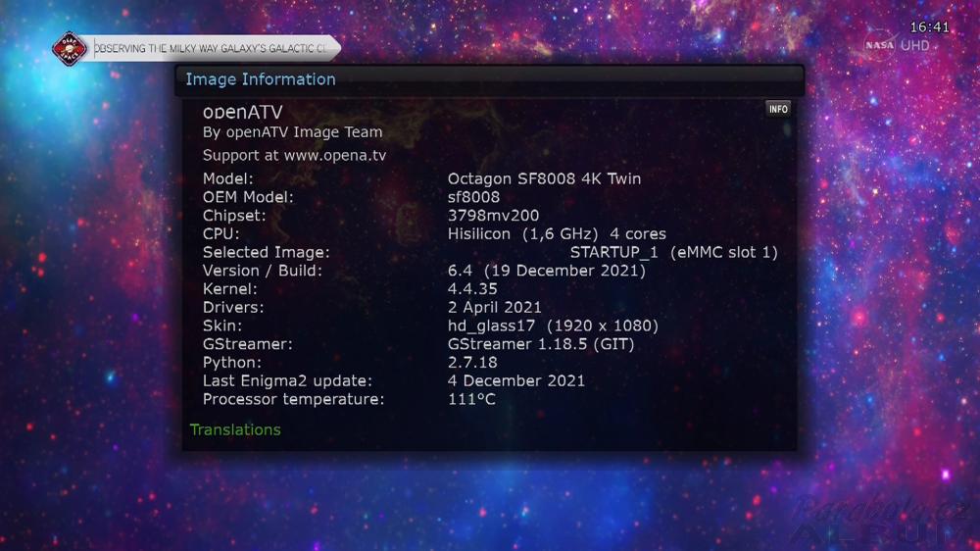Select the 'Model:' label
The image size is (980, 551).
228,178
